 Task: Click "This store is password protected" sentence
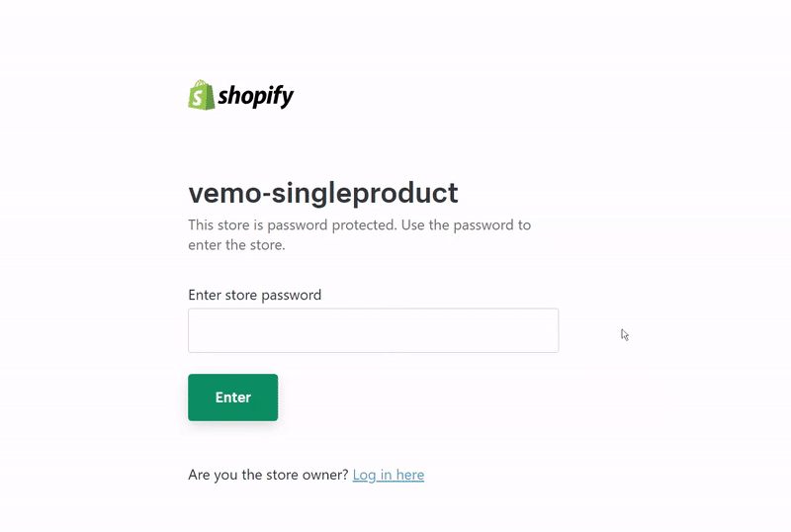(292, 224)
